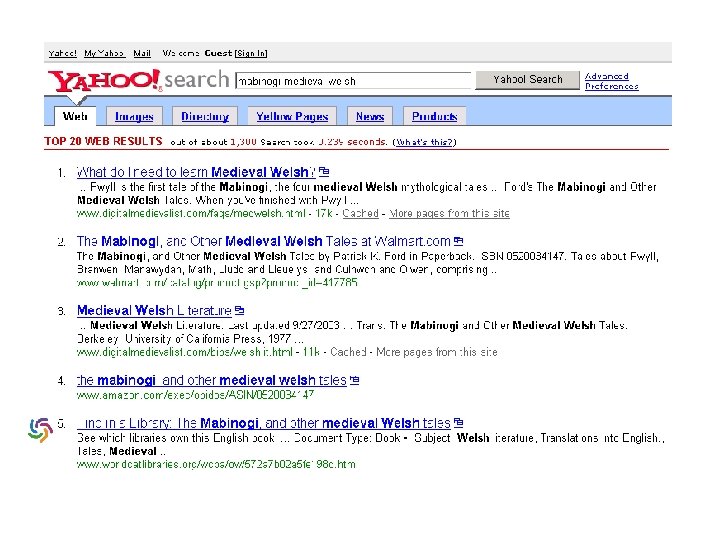Switch to the News tab

click(x=370, y=117)
